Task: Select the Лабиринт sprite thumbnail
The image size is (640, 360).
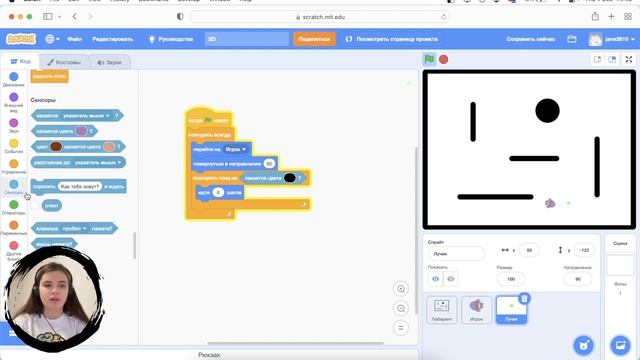Action: (442, 310)
